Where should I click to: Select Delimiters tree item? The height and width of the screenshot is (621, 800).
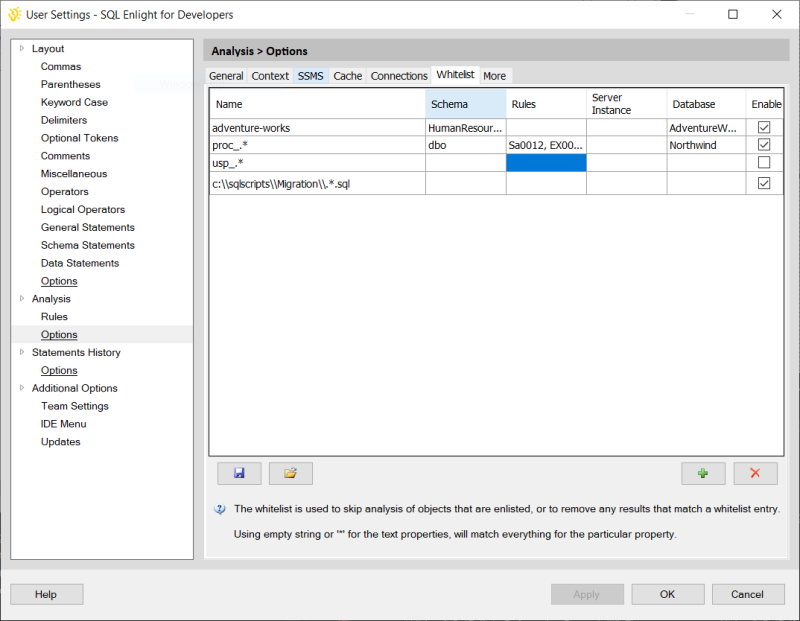point(64,120)
